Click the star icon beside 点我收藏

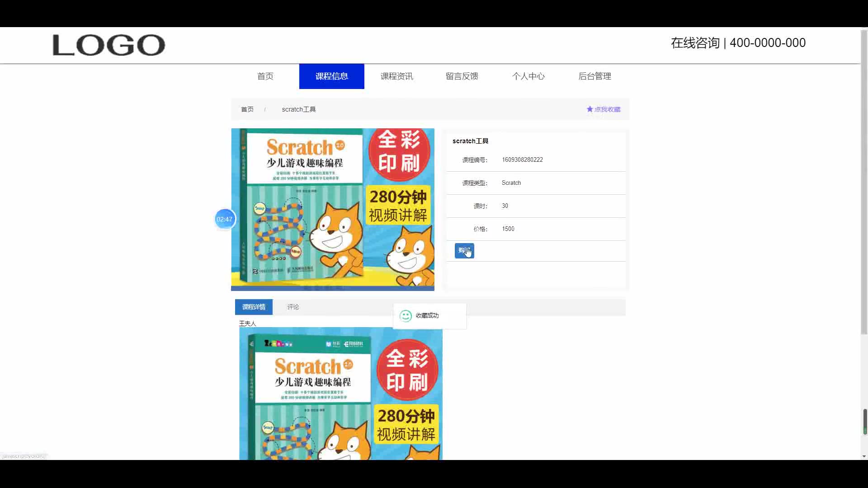[590, 109]
